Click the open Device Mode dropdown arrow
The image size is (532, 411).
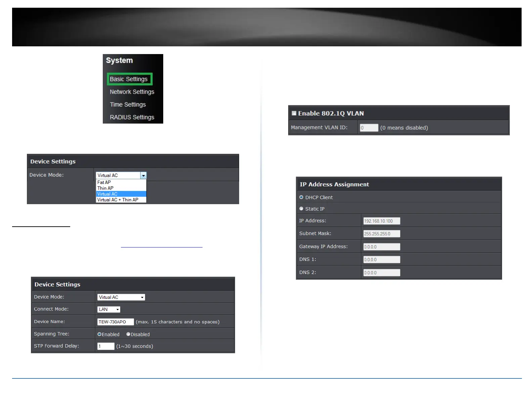pos(143,176)
